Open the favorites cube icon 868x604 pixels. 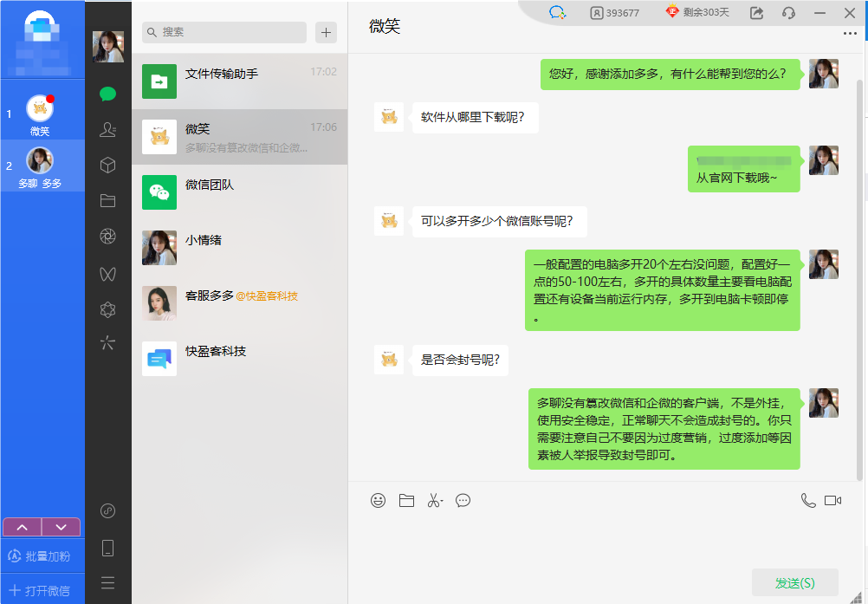[x=108, y=165]
